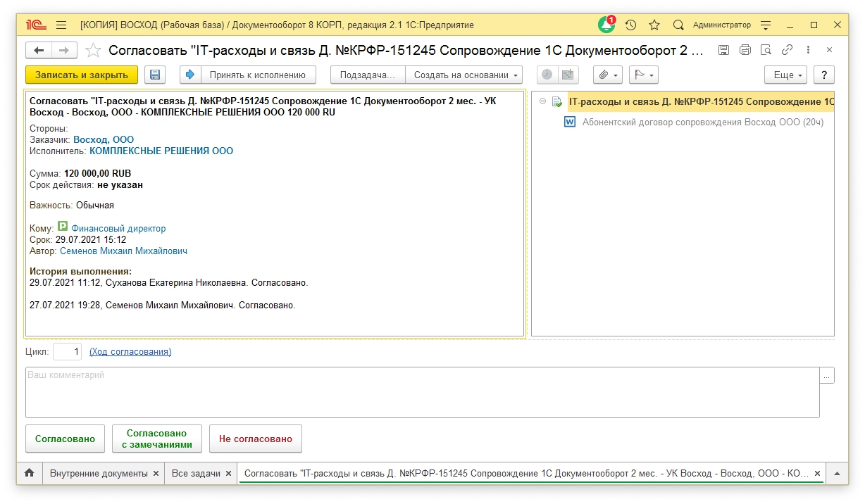Select Абонентский договор сопровождения file
The width and height of the screenshot is (865, 504).
coord(703,122)
